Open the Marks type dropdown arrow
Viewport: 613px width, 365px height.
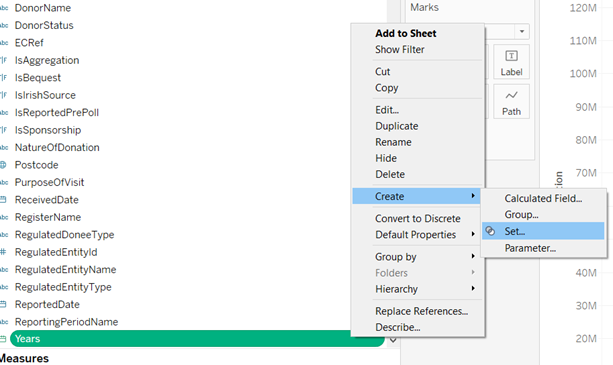click(522, 31)
